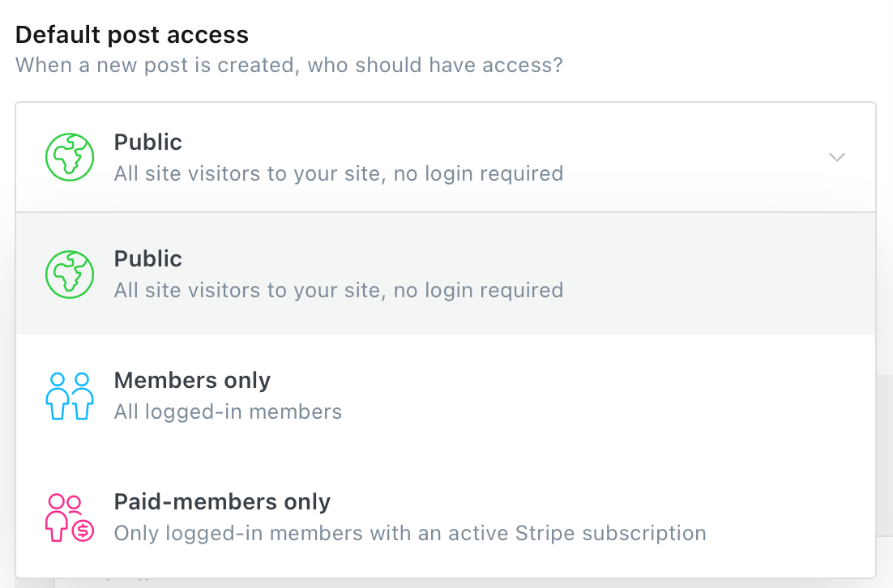
Task: Select the highlighted Public option in the list
Action: pyautogui.click(x=446, y=274)
